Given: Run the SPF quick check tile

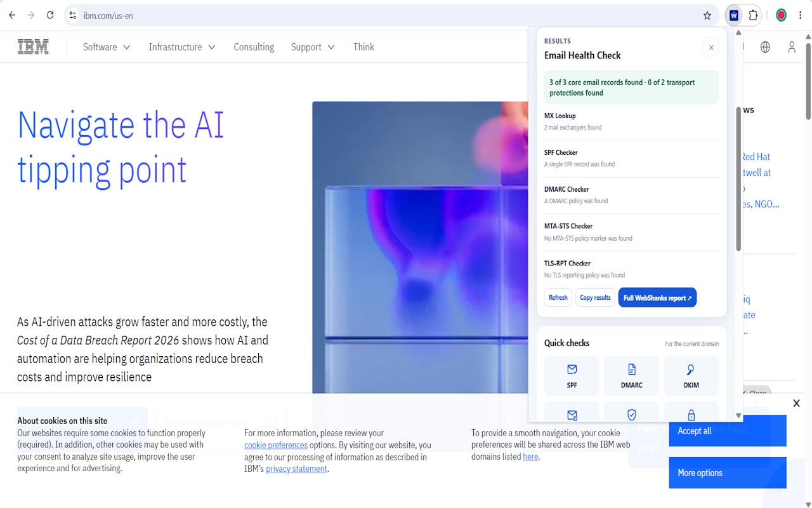Looking at the screenshot, I should click(572, 377).
